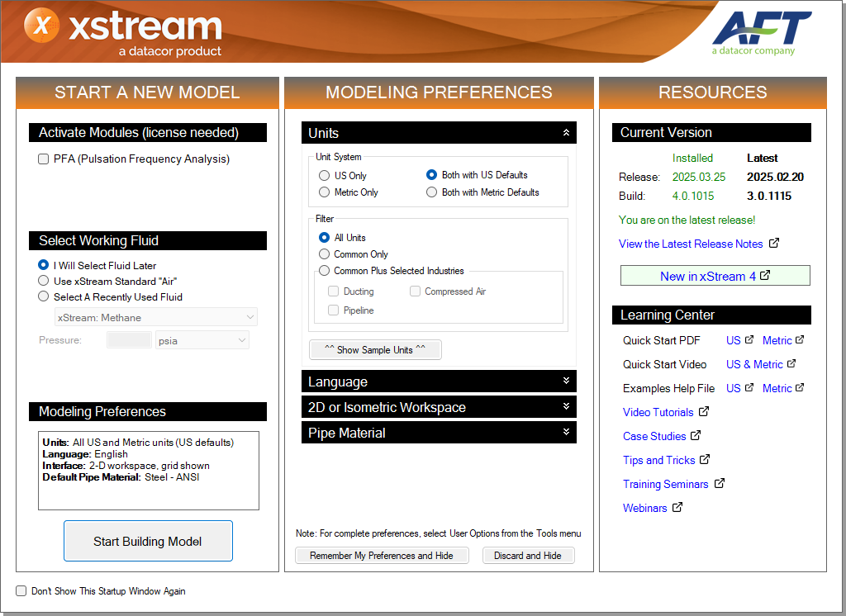Image resolution: width=846 pixels, height=616 pixels.
Task: Click latest release value 2025.02.20
Action: (x=775, y=177)
